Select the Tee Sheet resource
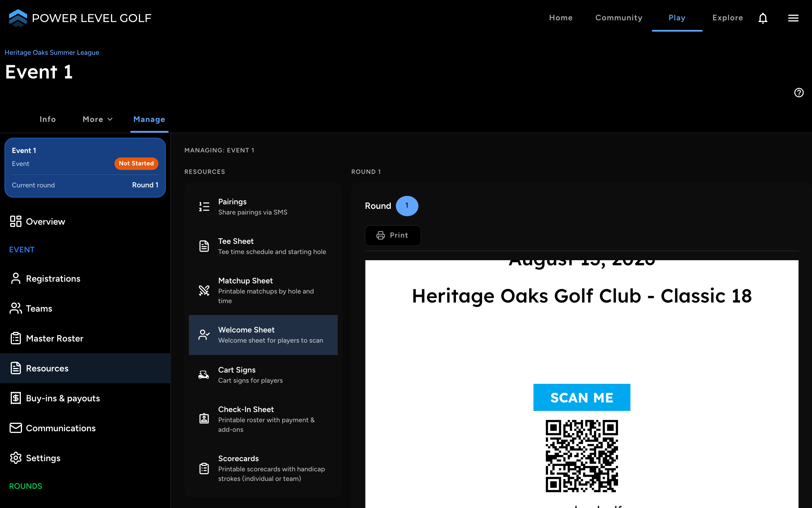 pos(263,246)
